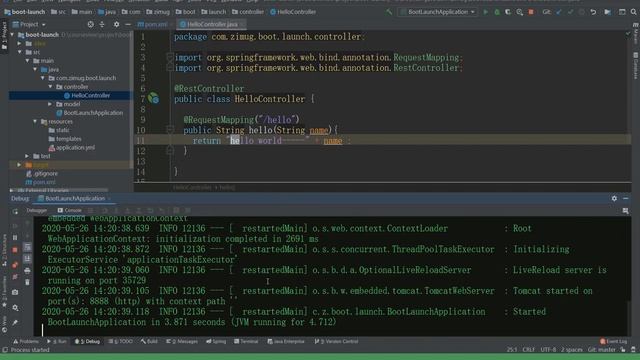Open Project panel settings via its gear icon
This screenshot has width=640, height=360.
click(x=116, y=24)
